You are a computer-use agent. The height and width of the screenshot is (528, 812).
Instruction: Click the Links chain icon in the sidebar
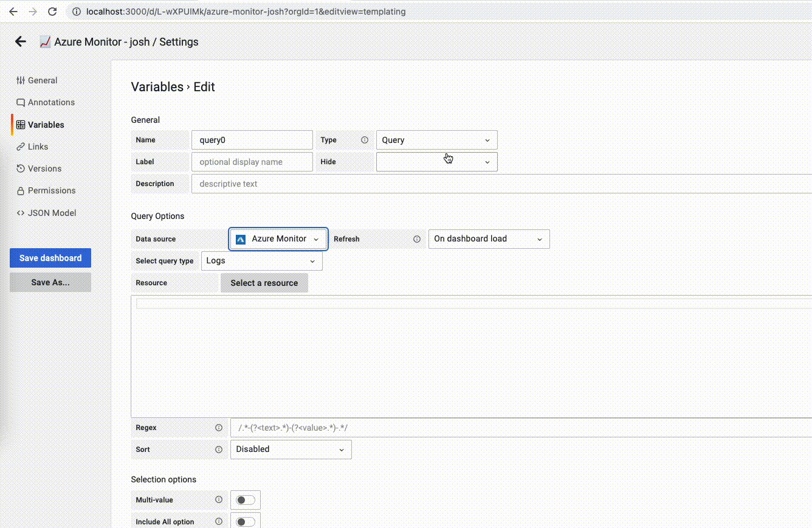tap(21, 146)
